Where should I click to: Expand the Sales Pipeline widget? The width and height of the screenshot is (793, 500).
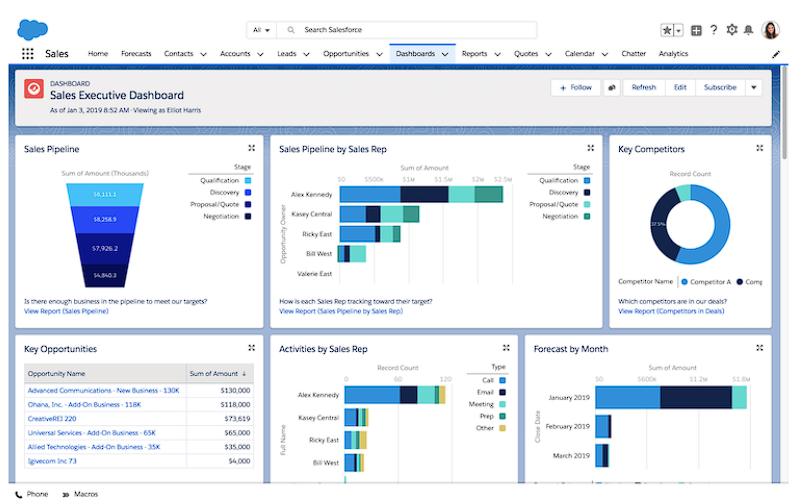(x=251, y=148)
